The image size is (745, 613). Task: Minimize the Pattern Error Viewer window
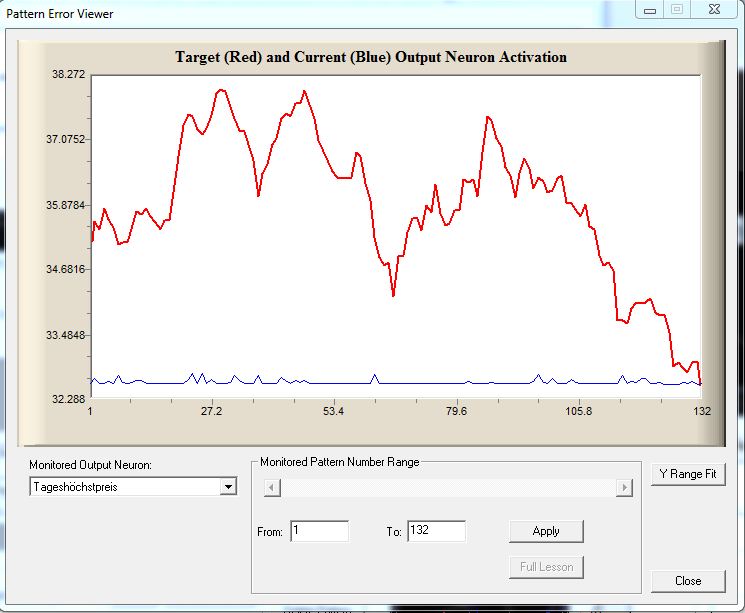point(652,10)
